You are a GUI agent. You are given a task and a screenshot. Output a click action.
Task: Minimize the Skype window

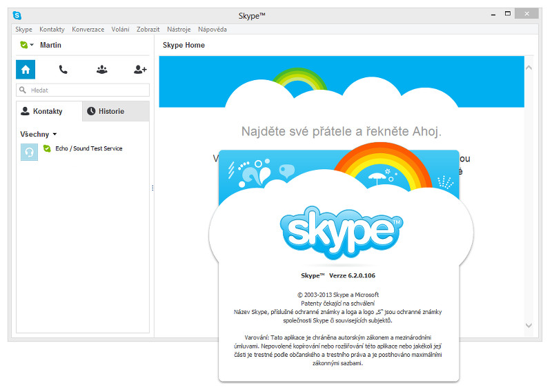(493, 14)
